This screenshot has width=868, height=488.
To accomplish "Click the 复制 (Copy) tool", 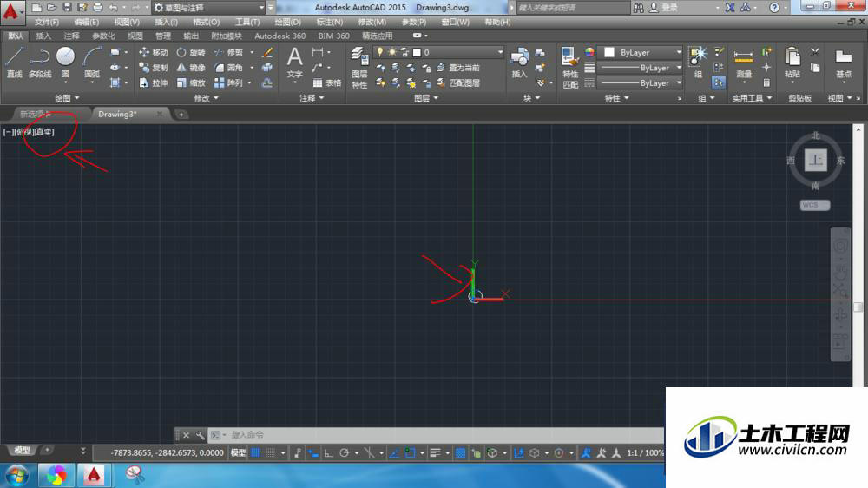I will click(154, 68).
